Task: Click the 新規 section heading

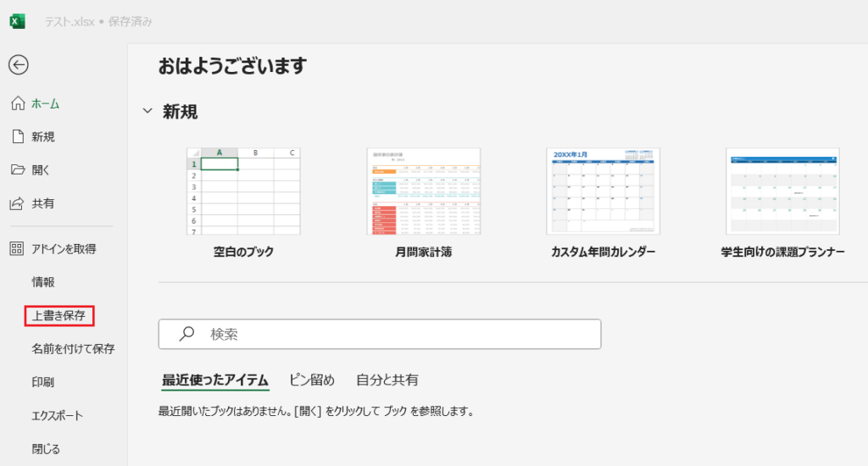Action: [x=180, y=112]
